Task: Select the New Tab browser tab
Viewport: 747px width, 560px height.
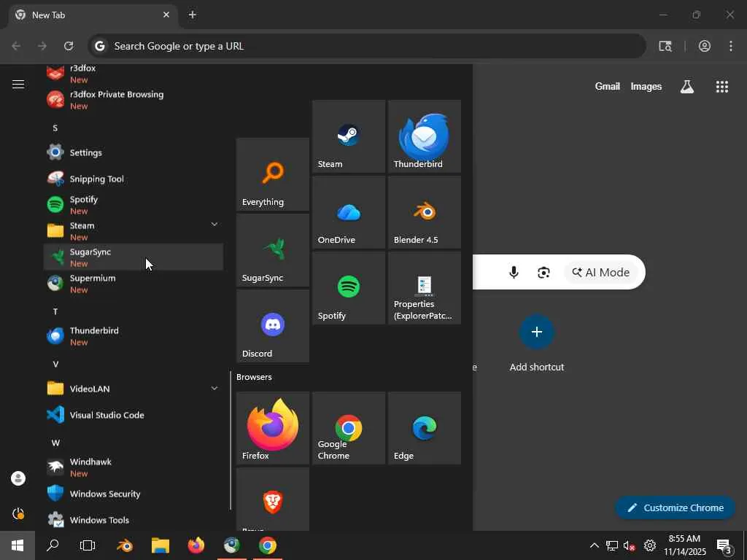Action: pos(93,15)
